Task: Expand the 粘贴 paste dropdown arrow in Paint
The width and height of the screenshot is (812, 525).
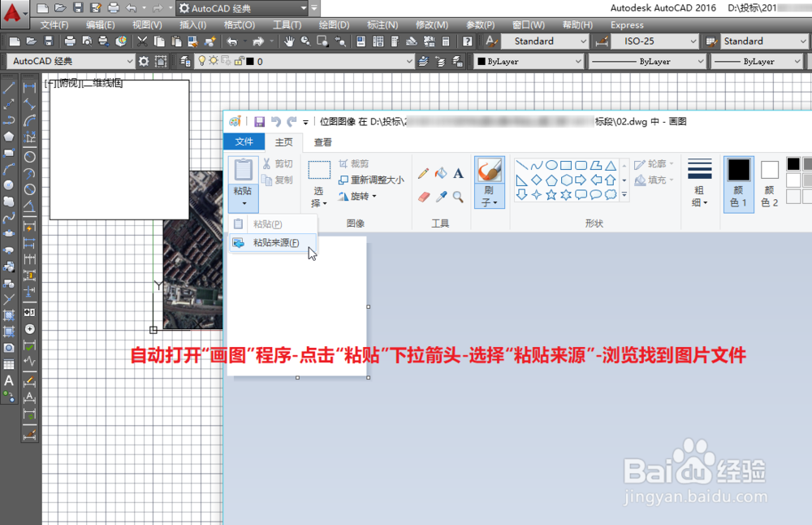Action: (244, 202)
